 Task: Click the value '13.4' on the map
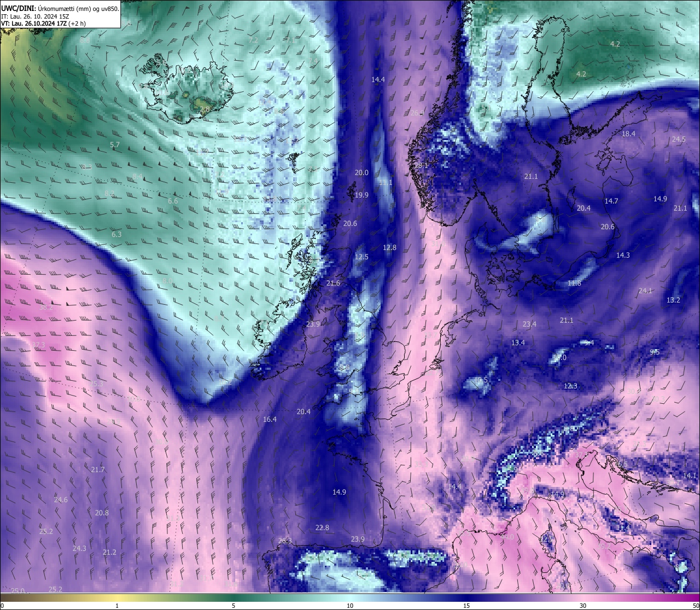518,343
